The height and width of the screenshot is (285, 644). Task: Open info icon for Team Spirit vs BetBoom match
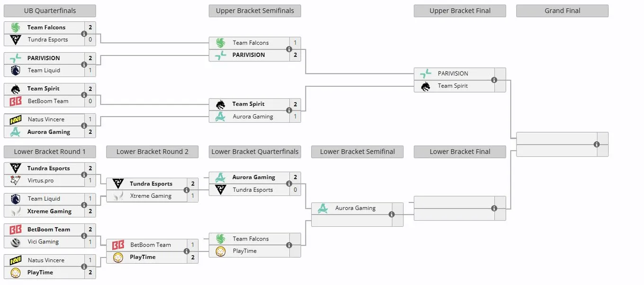pyautogui.click(x=84, y=95)
